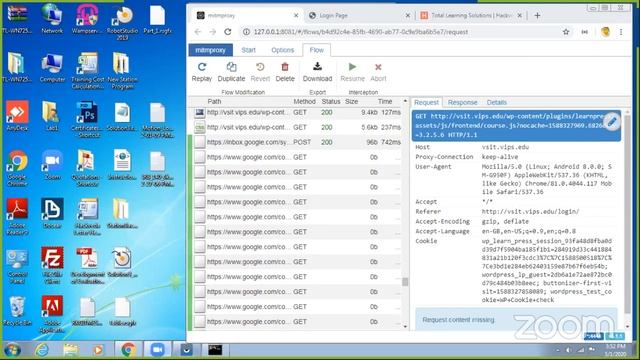640x360 pixels.
Task: Open Chrome three-dot menu
Action: click(x=621, y=32)
